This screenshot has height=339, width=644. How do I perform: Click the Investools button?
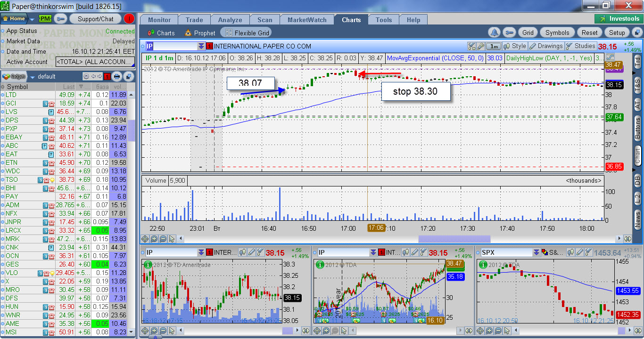coord(619,19)
